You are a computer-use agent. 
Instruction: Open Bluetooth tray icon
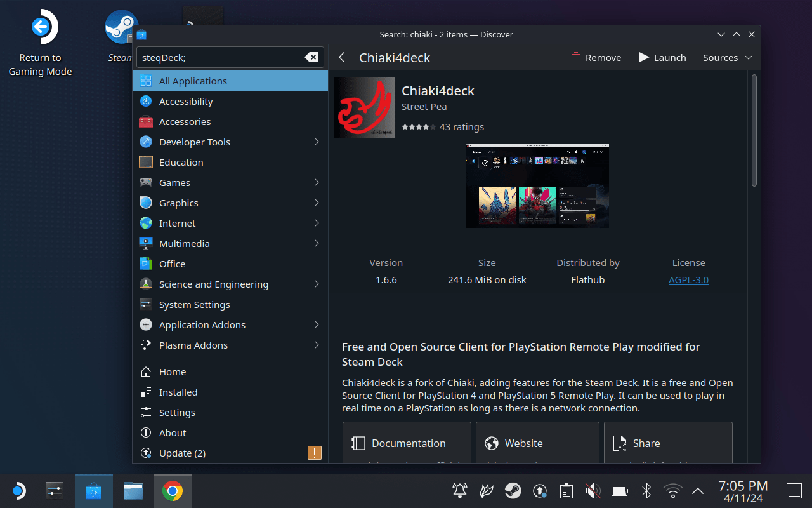point(646,491)
